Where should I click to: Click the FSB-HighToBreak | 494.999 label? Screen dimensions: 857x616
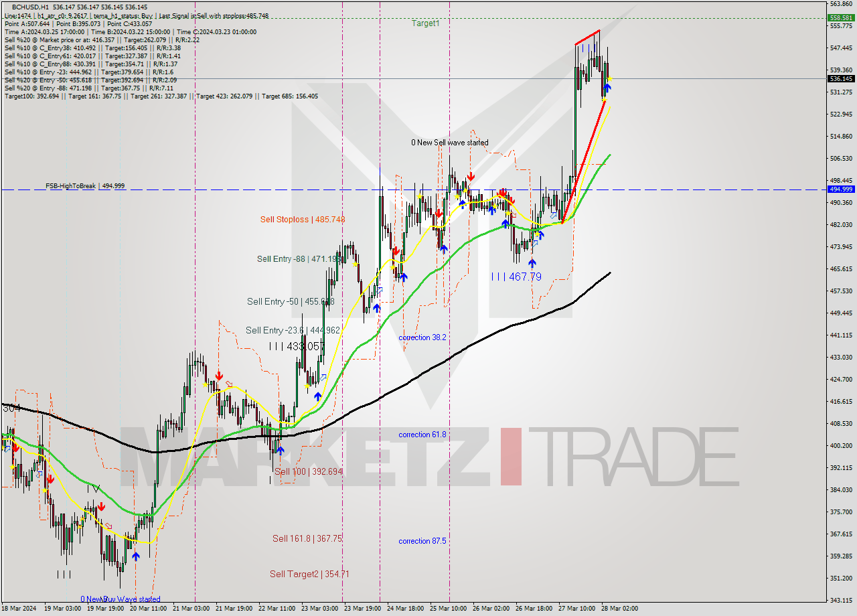(85, 186)
